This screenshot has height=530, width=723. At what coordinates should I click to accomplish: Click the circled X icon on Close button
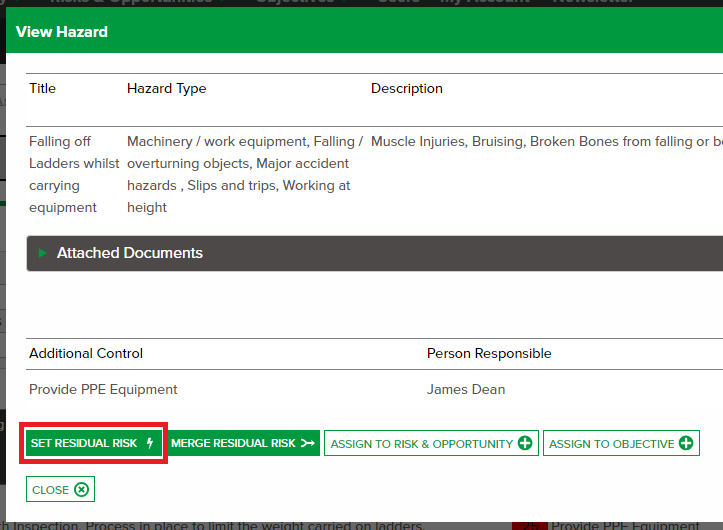click(82, 489)
